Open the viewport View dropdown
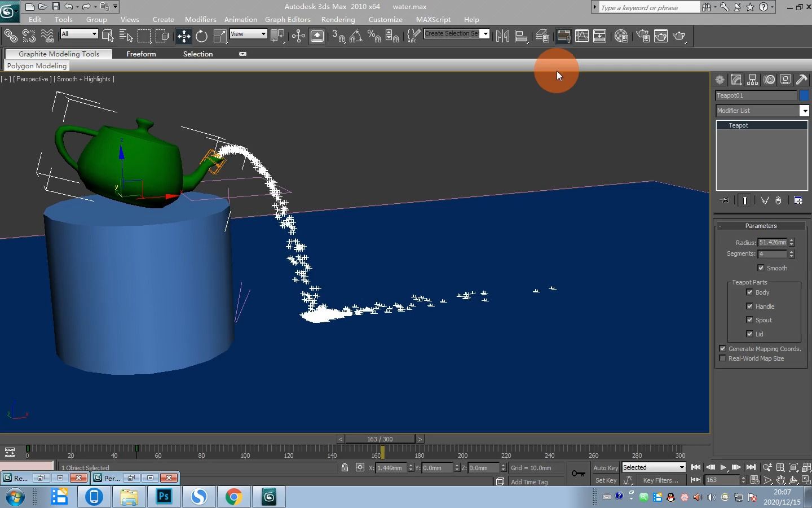 click(x=262, y=34)
